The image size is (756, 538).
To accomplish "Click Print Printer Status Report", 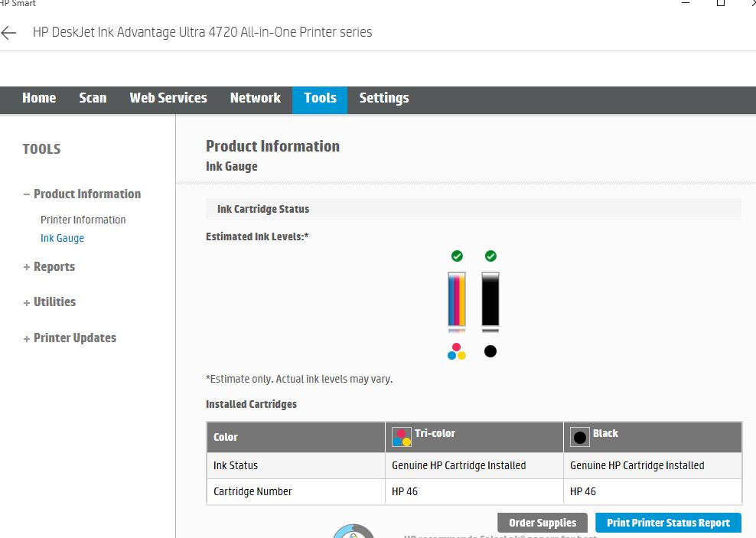I will [668, 522].
